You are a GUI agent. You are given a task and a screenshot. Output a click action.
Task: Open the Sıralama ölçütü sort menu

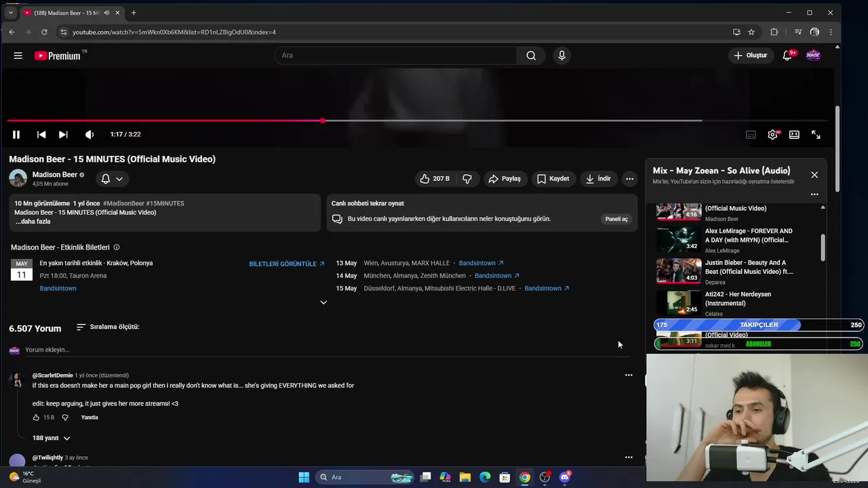point(108,327)
